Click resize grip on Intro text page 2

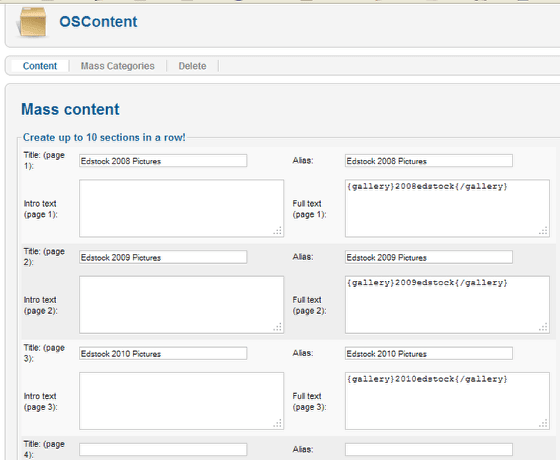point(278,327)
